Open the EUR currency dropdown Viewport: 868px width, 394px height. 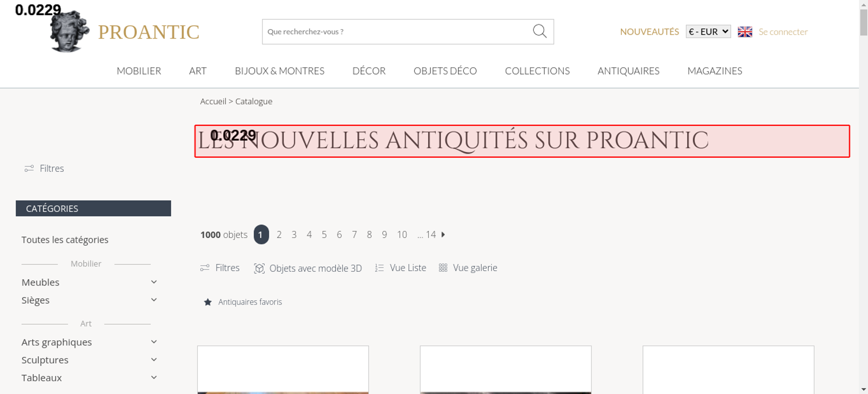point(708,32)
